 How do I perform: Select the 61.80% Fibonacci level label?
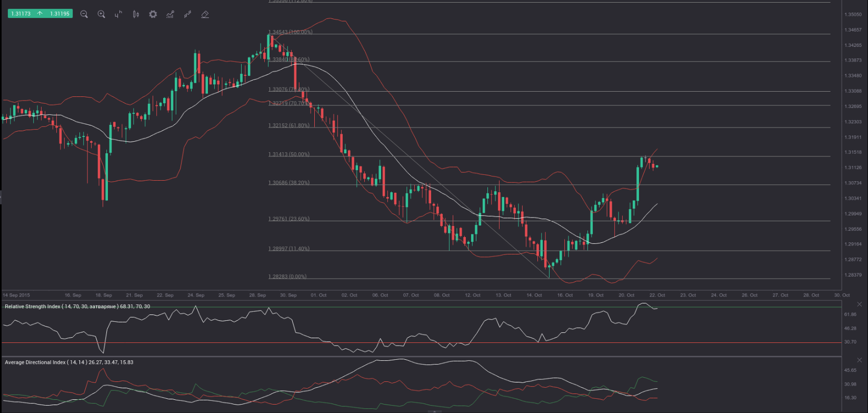(x=288, y=125)
